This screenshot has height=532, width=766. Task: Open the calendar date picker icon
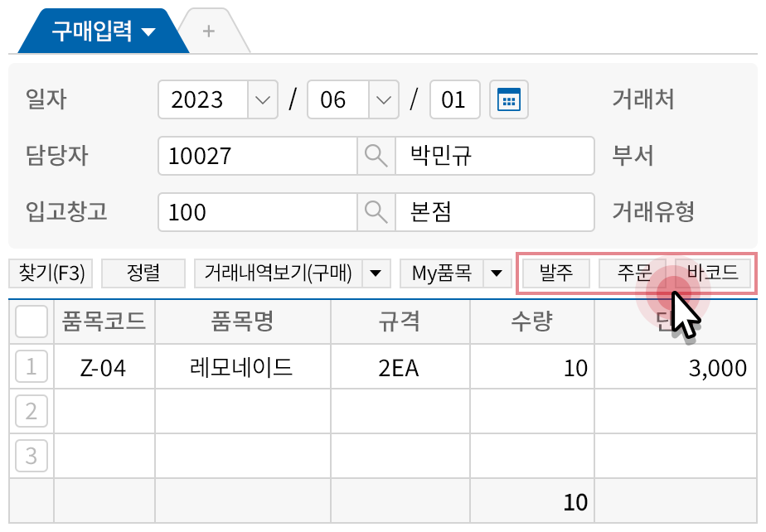[508, 100]
